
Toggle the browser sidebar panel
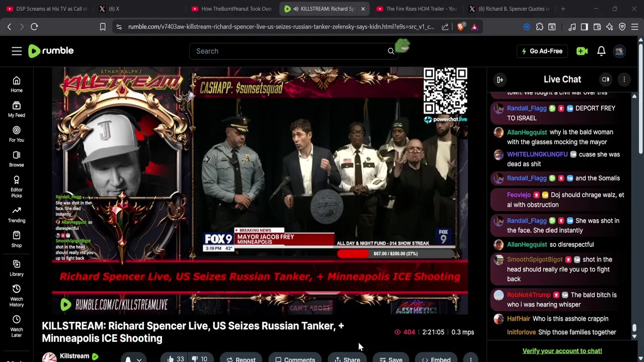tap(584, 27)
